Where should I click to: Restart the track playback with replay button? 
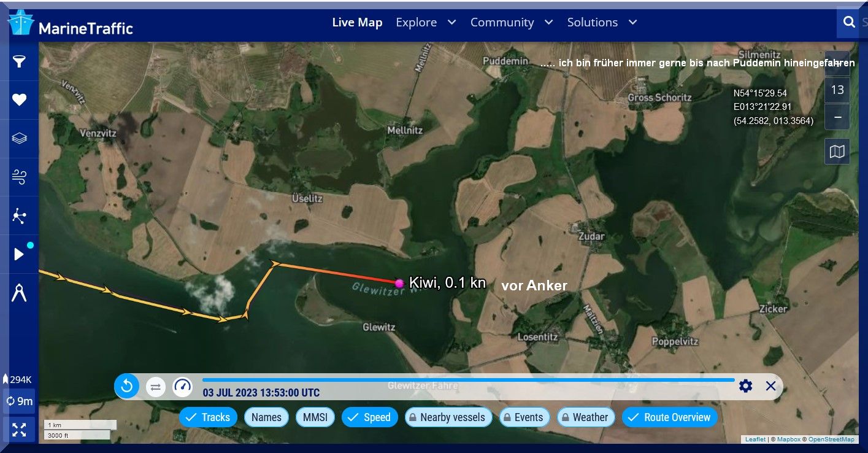(x=127, y=386)
